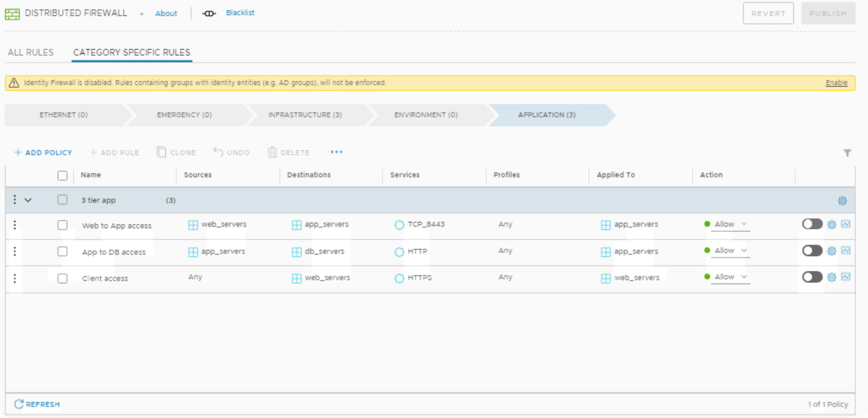Open the filter funnel icon
This screenshot has width=868, height=418.
(847, 153)
